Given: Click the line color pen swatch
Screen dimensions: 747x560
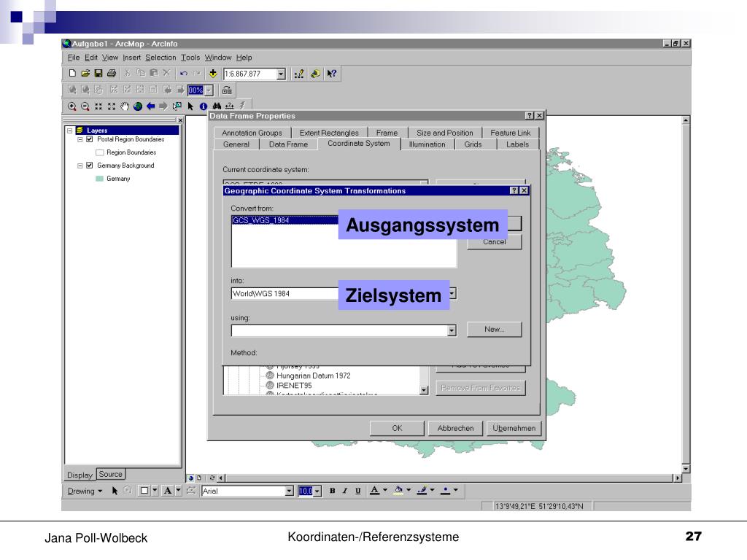Looking at the screenshot, I should point(422,491).
